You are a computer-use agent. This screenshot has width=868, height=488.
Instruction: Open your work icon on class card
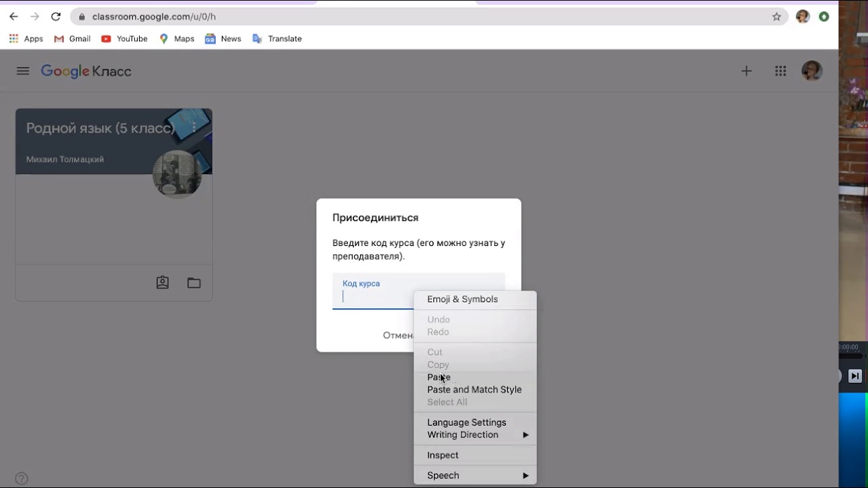[163, 283]
